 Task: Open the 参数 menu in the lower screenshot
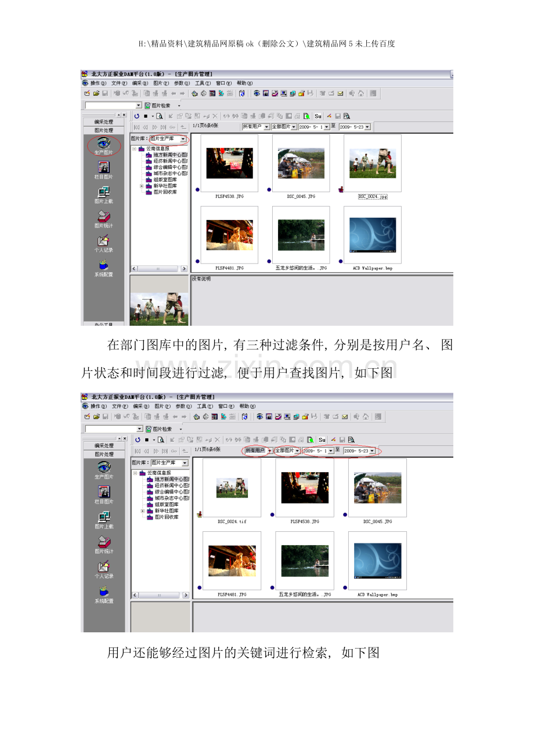183,406
